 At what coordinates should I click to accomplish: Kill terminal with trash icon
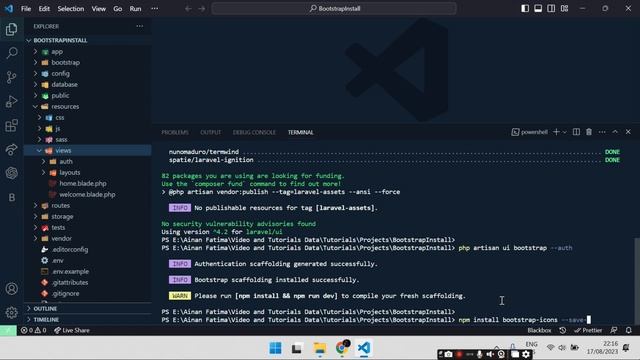[589, 132]
